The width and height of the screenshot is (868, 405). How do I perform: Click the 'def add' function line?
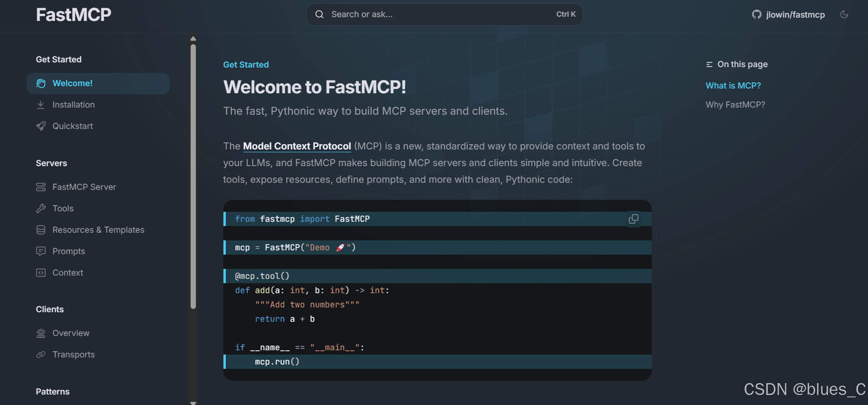click(312, 290)
